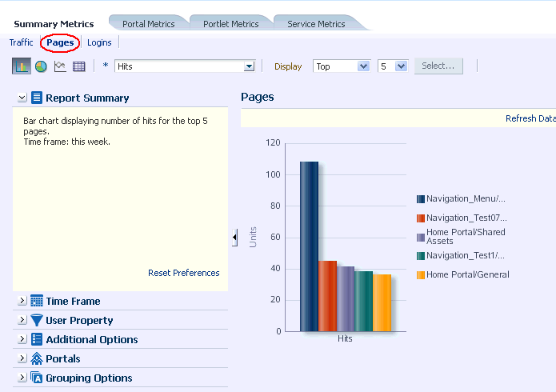Expand the Additional Options section
Image resolution: width=556 pixels, height=392 pixels.
click(22, 339)
